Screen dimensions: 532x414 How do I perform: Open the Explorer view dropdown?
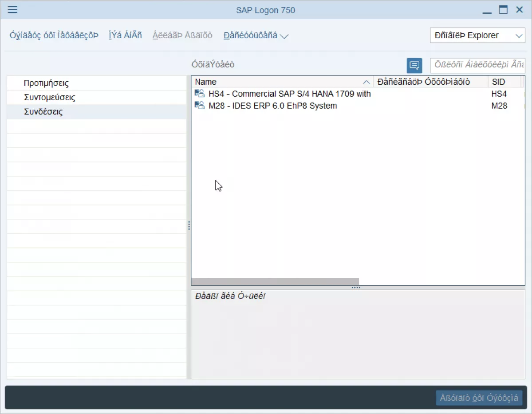[x=477, y=35]
